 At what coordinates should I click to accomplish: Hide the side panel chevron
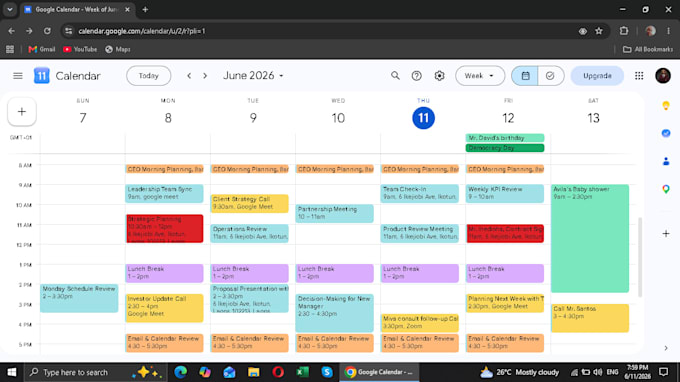pyautogui.click(x=666, y=348)
